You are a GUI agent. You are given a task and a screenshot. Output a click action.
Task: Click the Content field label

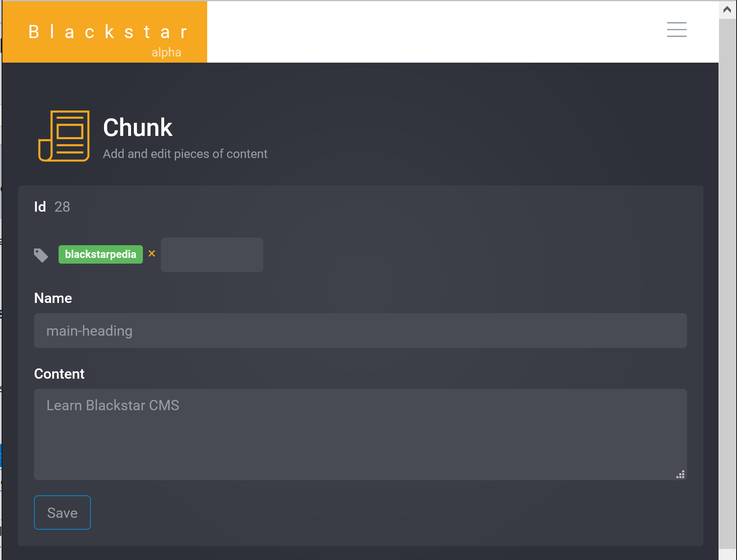59,374
